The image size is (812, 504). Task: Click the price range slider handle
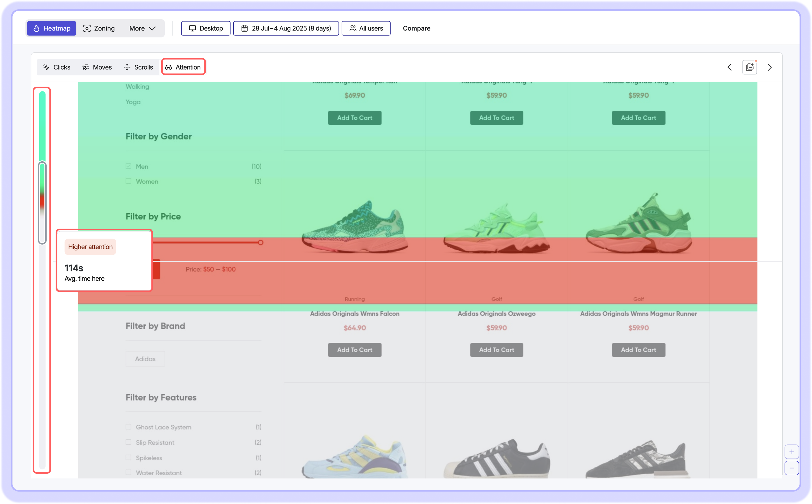click(261, 242)
